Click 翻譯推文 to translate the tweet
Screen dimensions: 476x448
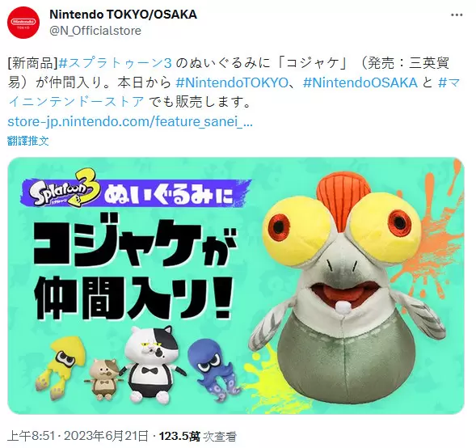[x=28, y=141]
